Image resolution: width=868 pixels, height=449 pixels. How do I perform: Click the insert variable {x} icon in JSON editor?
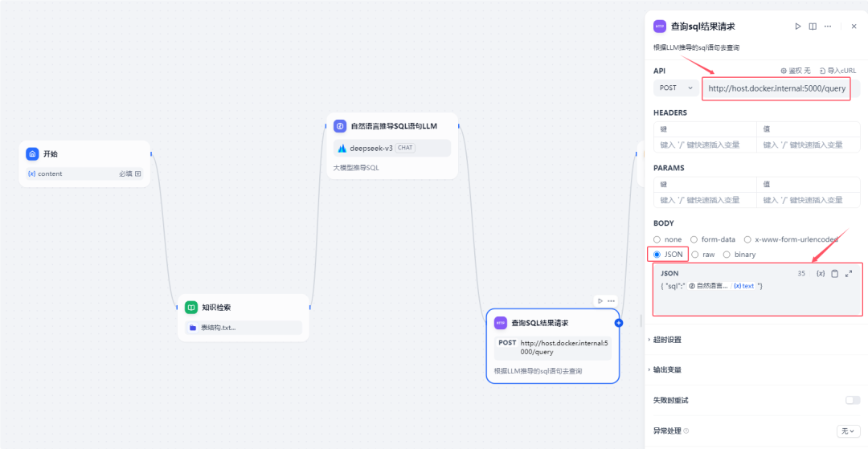(821, 274)
